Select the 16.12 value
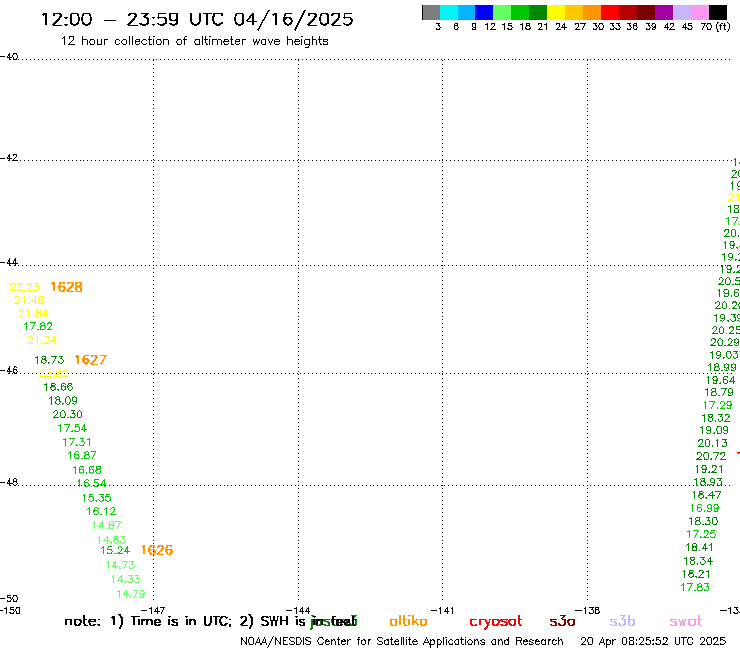This screenshot has height=650, width=740. (x=101, y=511)
